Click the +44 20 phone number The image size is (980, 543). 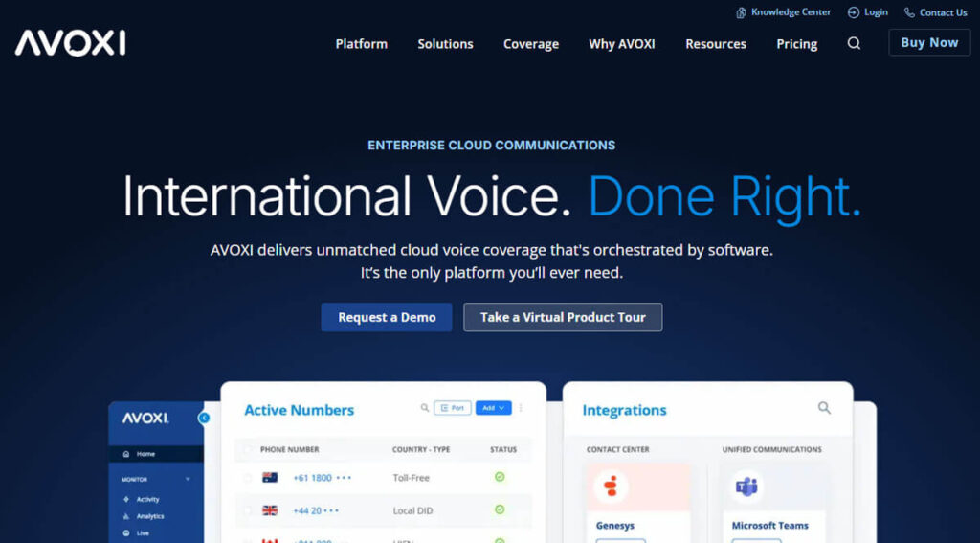[316, 510]
